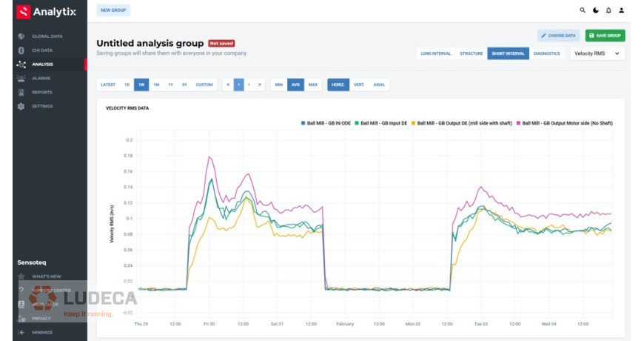The height and width of the screenshot is (341, 644).
Task: Click the Reports document icon
Action: pos(21,92)
